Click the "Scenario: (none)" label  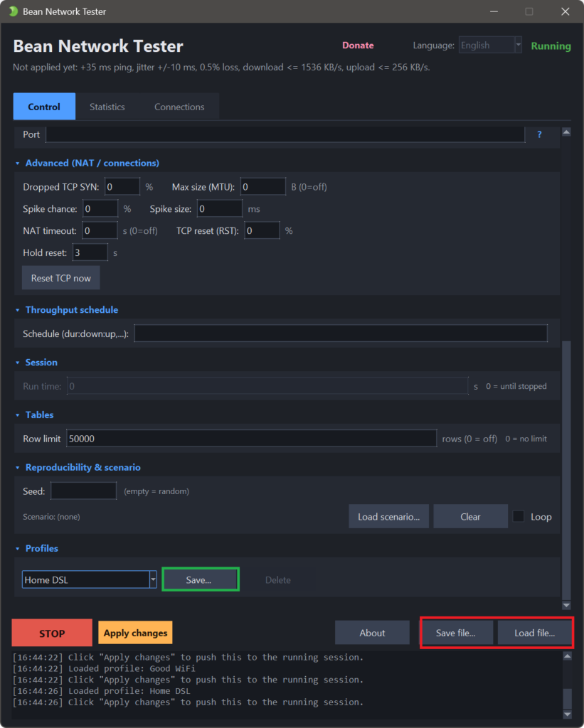tap(51, 517)
